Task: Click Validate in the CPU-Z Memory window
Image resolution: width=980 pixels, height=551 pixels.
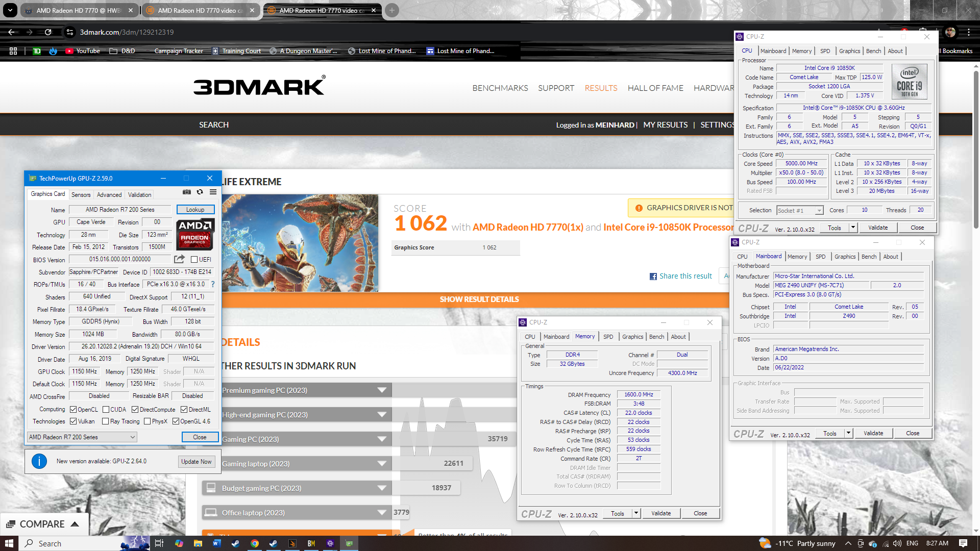Action: pyautogui.click(x=661, y=513)
